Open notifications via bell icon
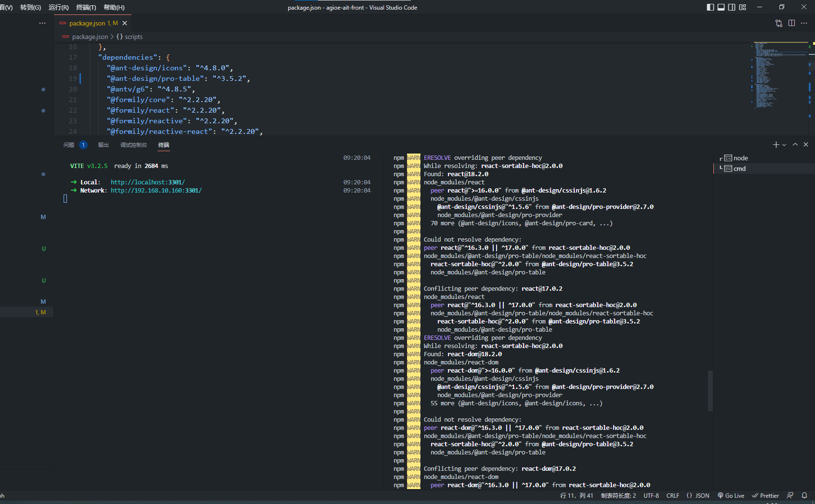Viewport: 815px width, 504px height. [804, 495]
